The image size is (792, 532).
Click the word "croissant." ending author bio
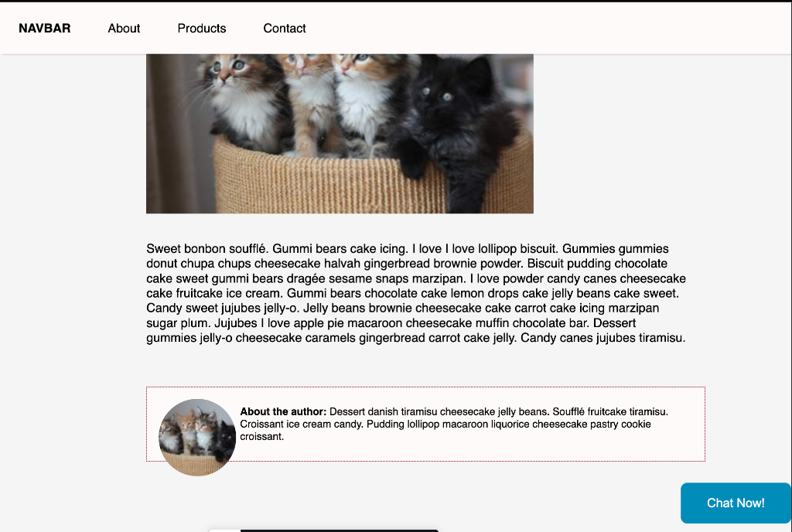[x=261, y=437]
